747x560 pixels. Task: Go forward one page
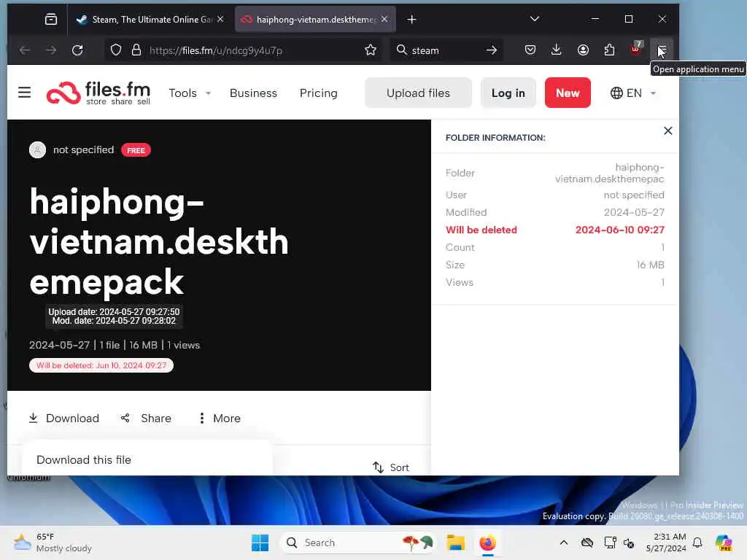[x=51, y=50]
